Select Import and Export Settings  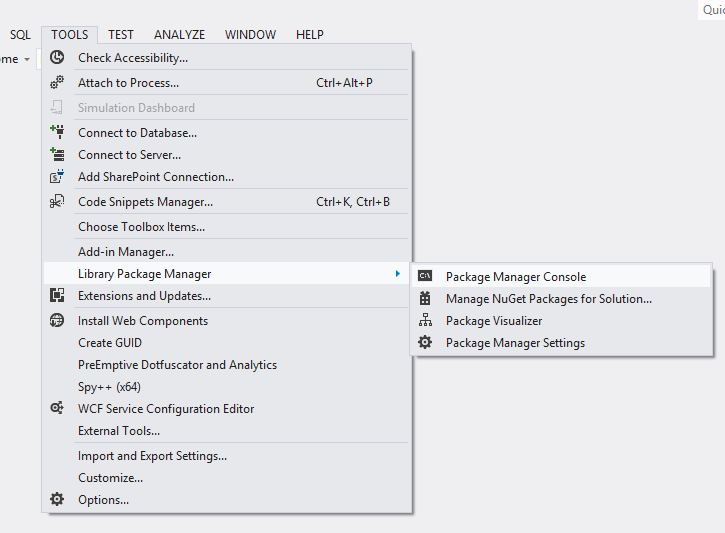[152, 456]
